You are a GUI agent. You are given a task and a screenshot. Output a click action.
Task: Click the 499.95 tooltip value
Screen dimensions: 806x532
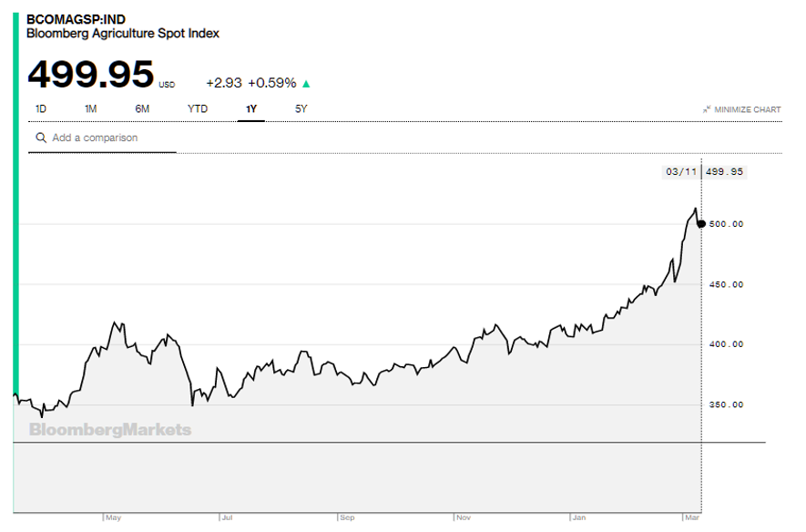click(724, 171)
